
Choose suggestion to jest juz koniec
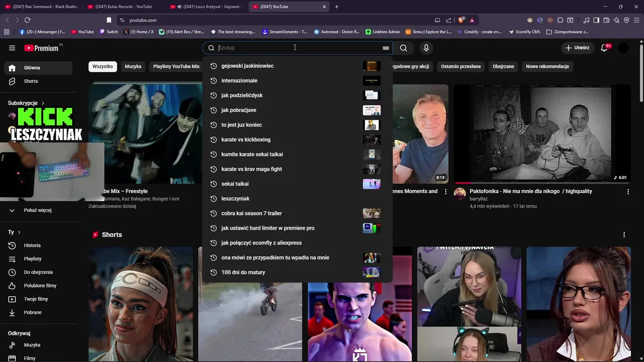(x=297, y=125)
